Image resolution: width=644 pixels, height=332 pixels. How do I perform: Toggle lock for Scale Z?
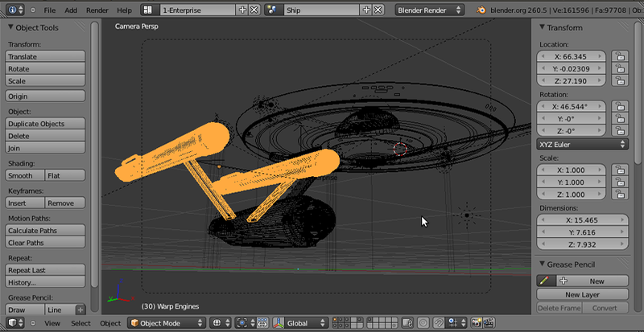tap(620, 194)
